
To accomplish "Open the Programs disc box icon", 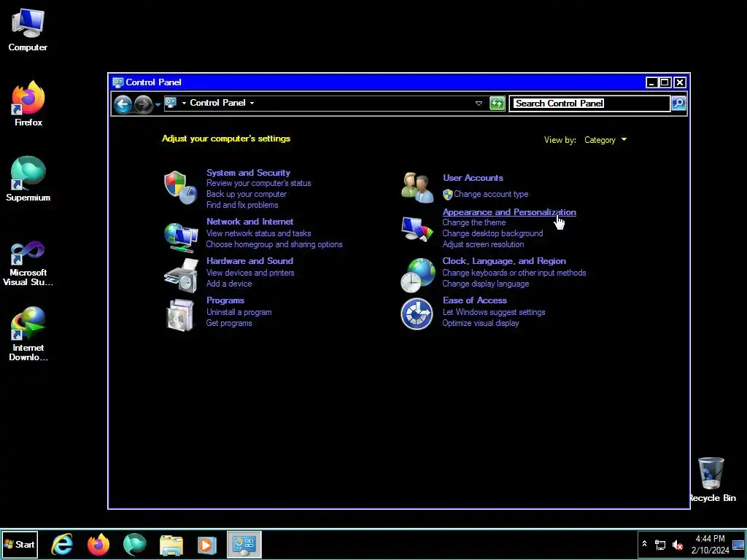I will [180, 315].
